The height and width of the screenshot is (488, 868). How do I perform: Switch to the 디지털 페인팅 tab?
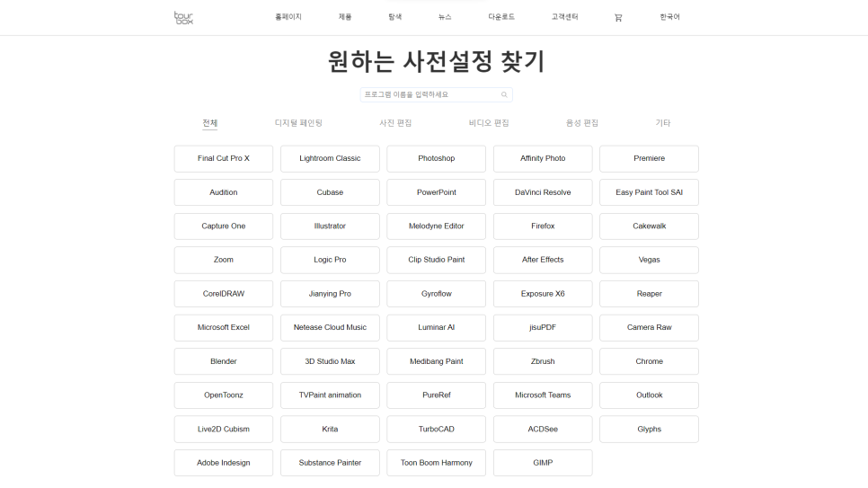[x=298, y=123]
